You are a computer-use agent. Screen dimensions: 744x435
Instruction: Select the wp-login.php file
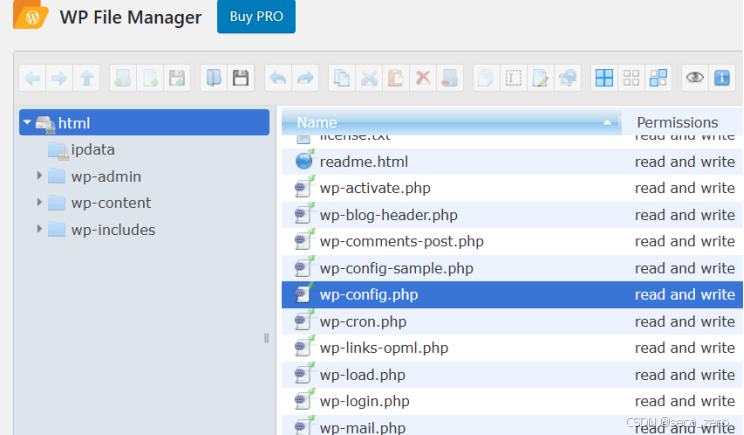pos(512,401)
